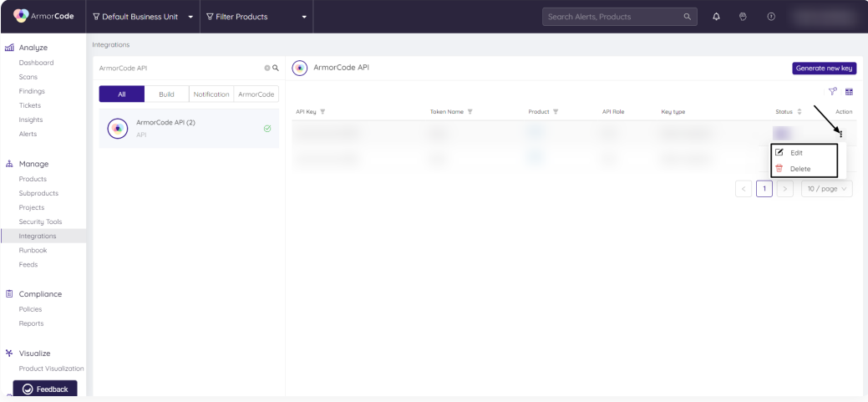Open three-dot action menu for first key

841,134
